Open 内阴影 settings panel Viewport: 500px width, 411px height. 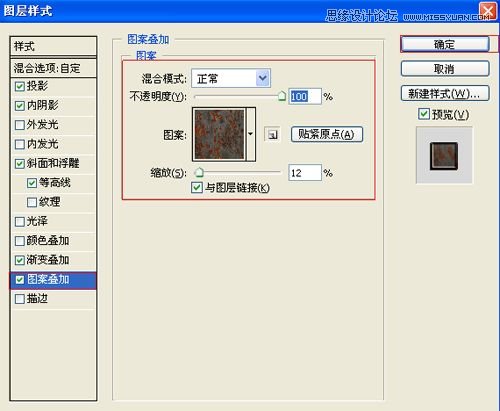click(43, 106)
